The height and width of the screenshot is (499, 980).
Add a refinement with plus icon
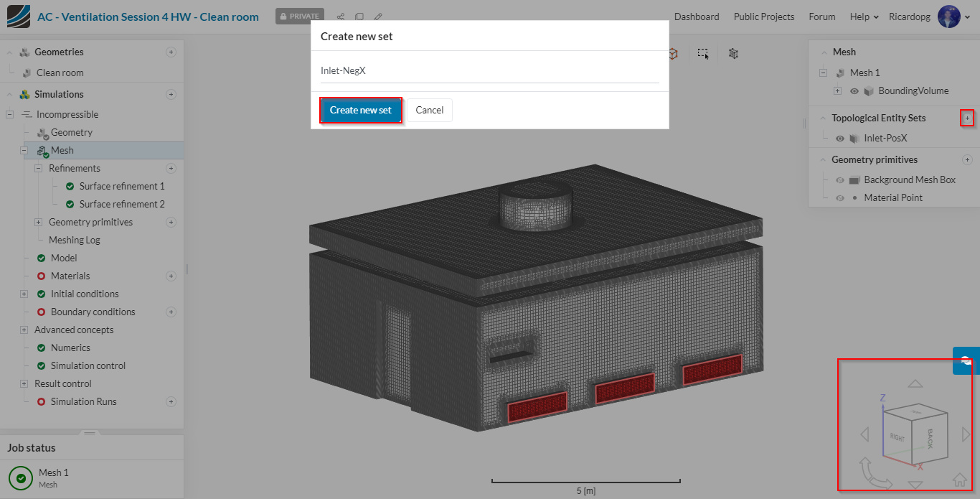[171, 168]
